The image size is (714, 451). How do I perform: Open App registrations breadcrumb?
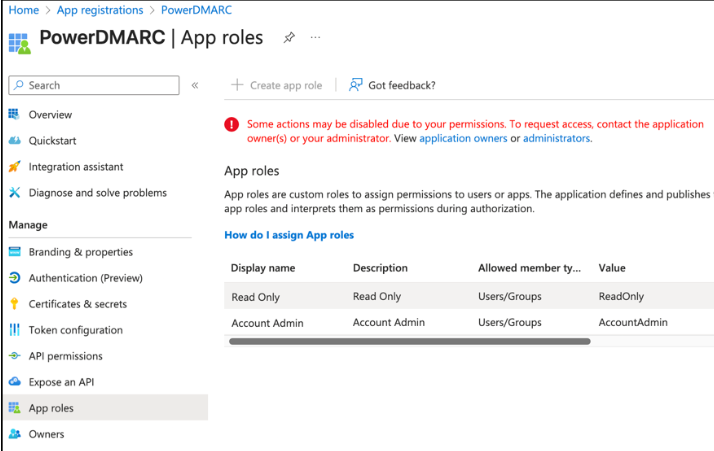coord(100,10)
